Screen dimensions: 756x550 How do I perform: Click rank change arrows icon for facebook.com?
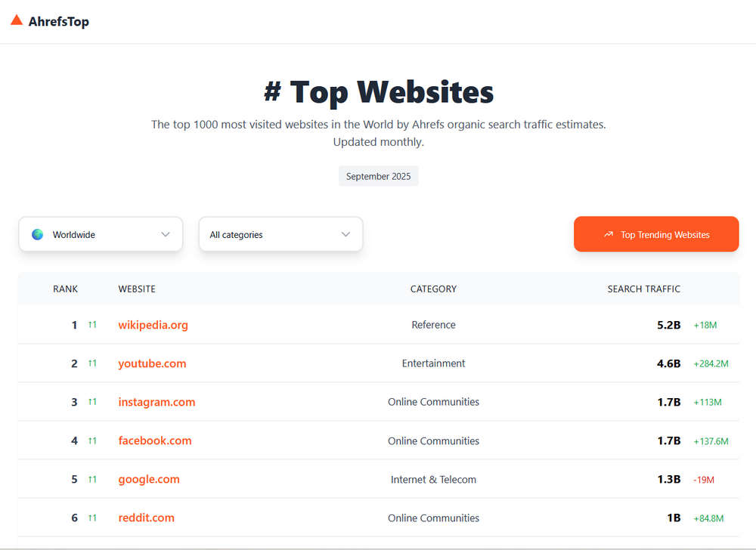[x=92, y=440]
